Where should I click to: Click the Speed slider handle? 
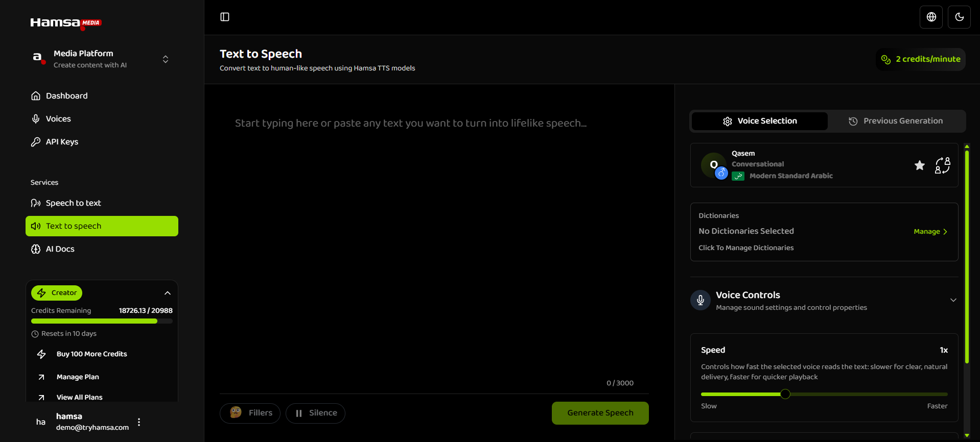785,394
